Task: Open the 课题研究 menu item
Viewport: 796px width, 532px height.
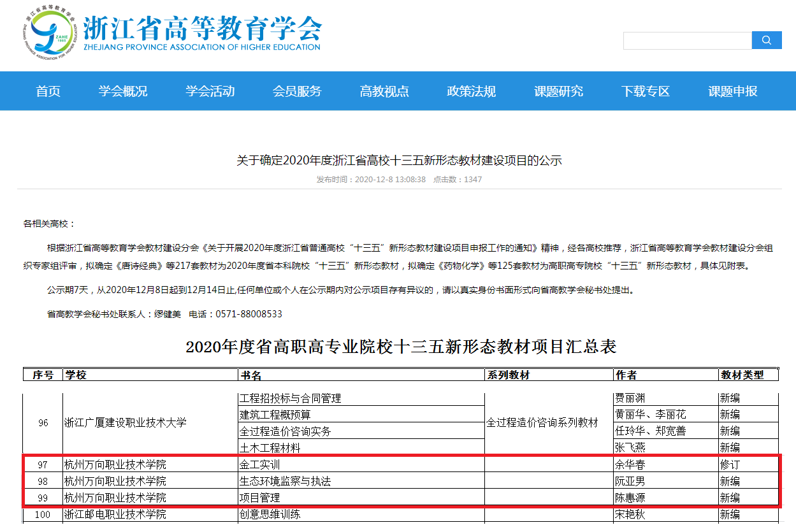Action: click(x=558, y=91)
